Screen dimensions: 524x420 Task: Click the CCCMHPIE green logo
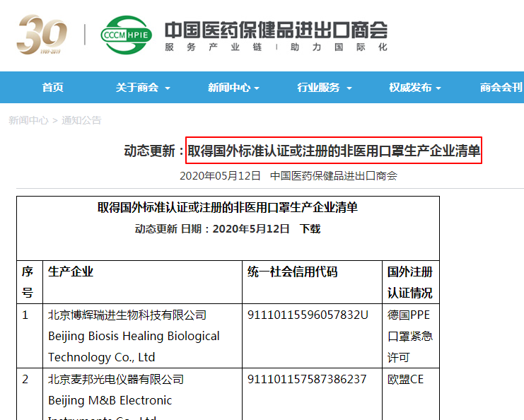point(127,35)
